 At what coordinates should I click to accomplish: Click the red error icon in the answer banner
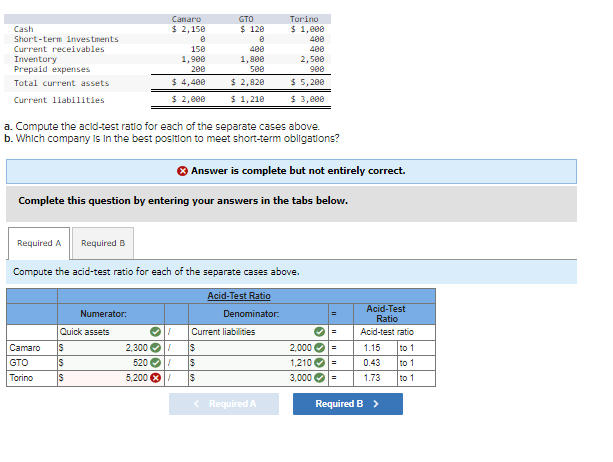tap(182, 171)
